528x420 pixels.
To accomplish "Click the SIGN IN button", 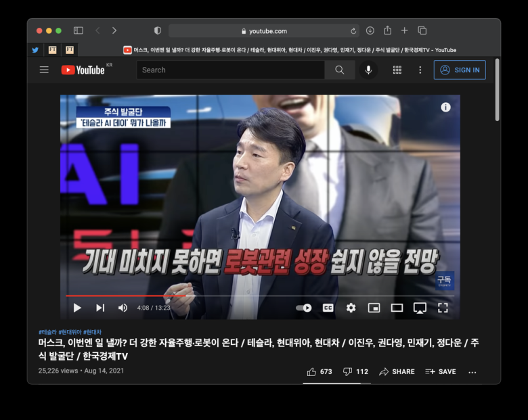I will tap(460, 70).
